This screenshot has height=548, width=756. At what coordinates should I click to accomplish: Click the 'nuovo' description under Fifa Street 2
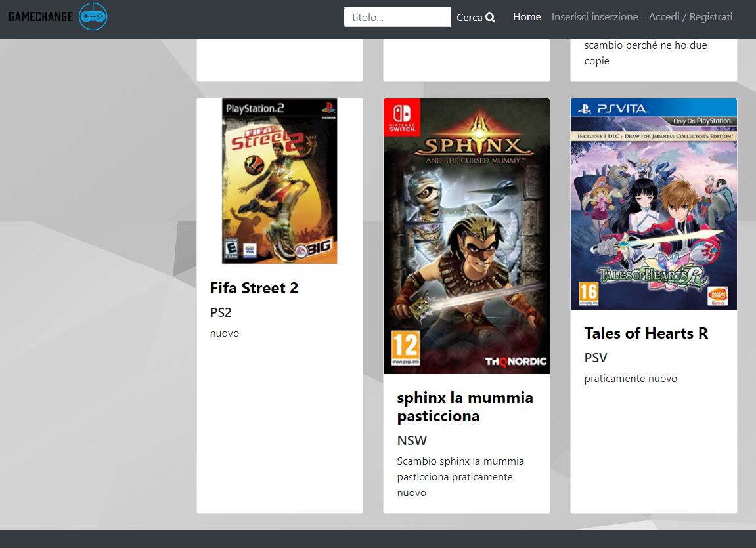point(225,333)
